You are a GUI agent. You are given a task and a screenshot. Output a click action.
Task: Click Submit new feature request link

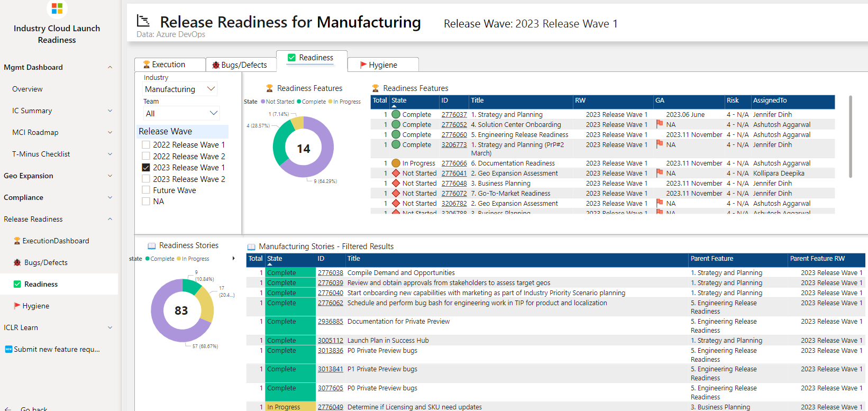(57, 349)
